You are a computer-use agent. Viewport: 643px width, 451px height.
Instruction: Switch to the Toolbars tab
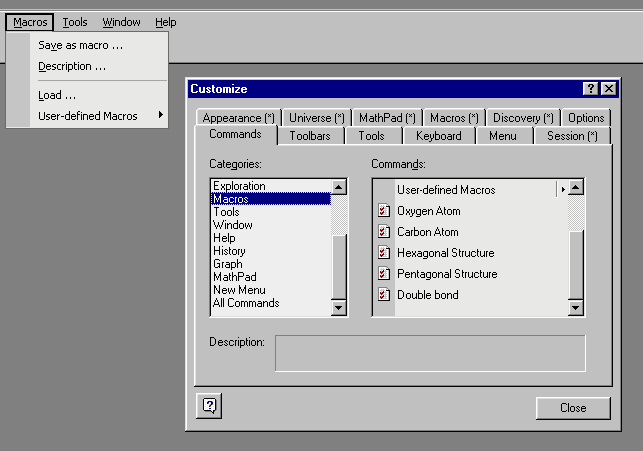point(310,136)
